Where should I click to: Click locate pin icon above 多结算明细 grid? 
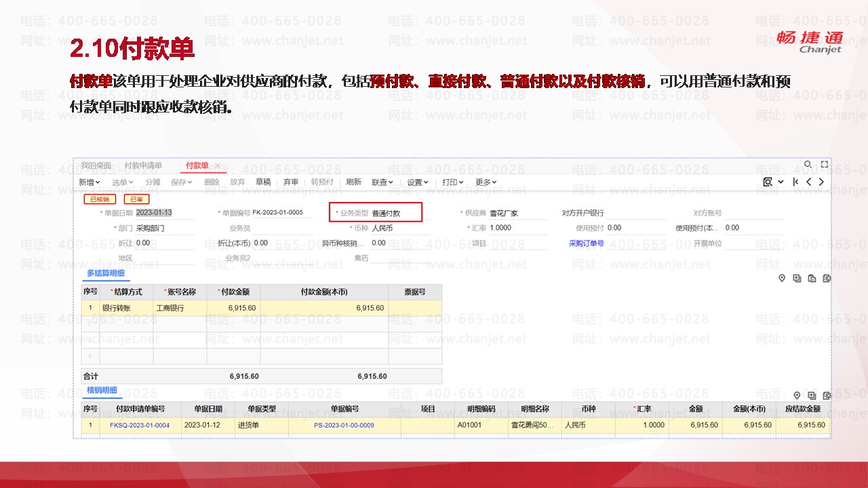click(x=782, y=278)
